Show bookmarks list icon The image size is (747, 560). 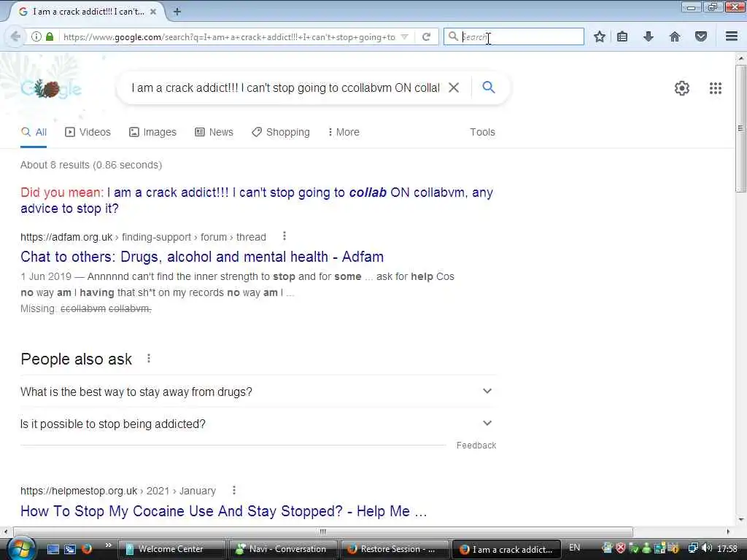(622, 36)
